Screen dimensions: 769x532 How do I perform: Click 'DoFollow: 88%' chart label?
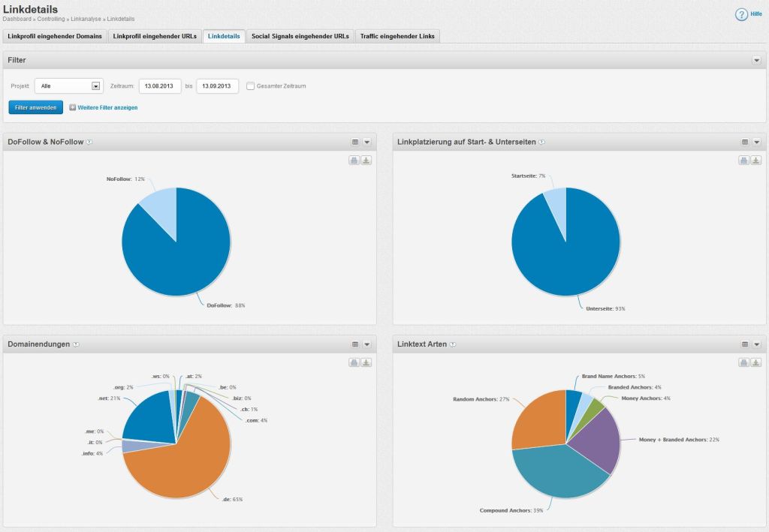click(x=225, y=305)
